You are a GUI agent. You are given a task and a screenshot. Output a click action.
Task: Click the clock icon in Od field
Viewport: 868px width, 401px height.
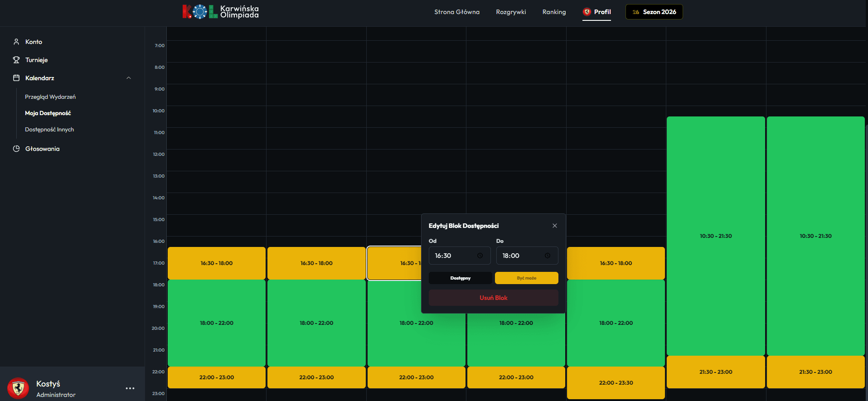(480, 256)
